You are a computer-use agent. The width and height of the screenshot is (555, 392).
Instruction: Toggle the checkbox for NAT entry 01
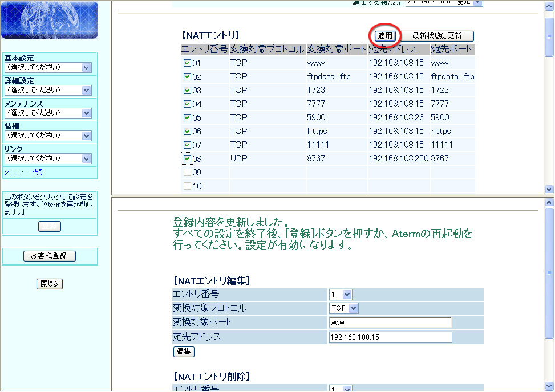pyautogui.click(x=187, y=63)
